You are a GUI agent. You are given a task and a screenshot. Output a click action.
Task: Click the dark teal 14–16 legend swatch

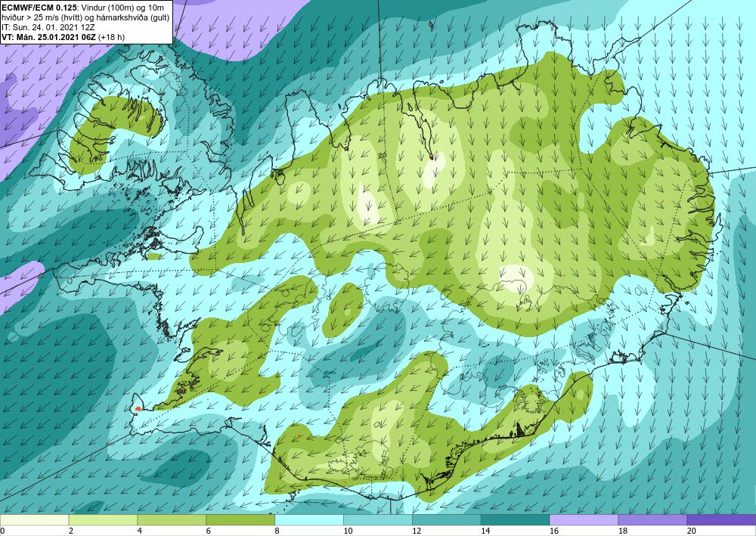[516, 520]
